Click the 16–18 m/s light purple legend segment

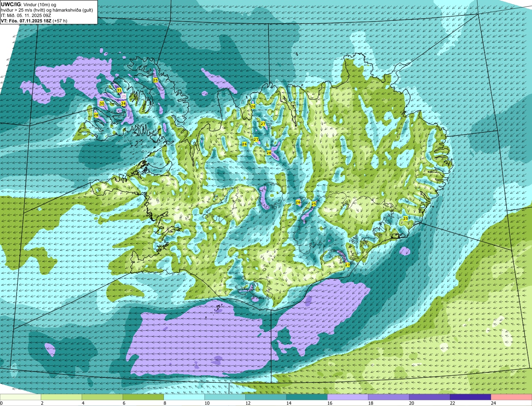tap(347, 397)
